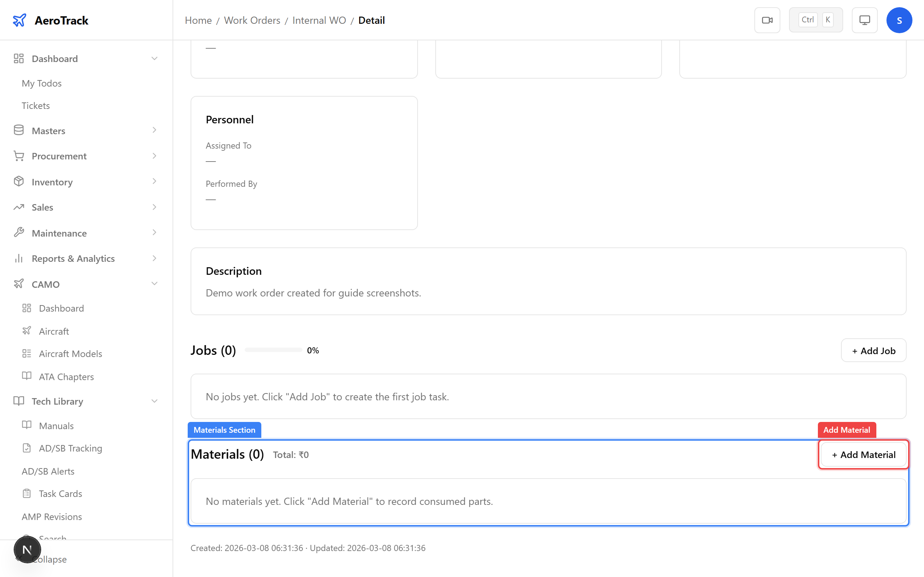Image resolution: width=924 pixels, height=577 pixels.
Task: Open the screen recording camera icon
Action: click(767, 20)
